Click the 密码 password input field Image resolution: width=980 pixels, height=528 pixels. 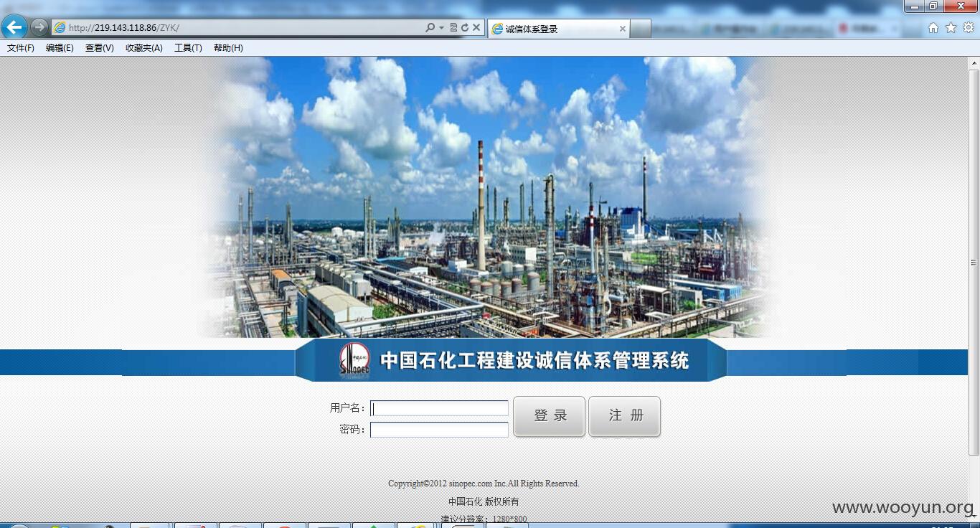(x=439, y=430)
